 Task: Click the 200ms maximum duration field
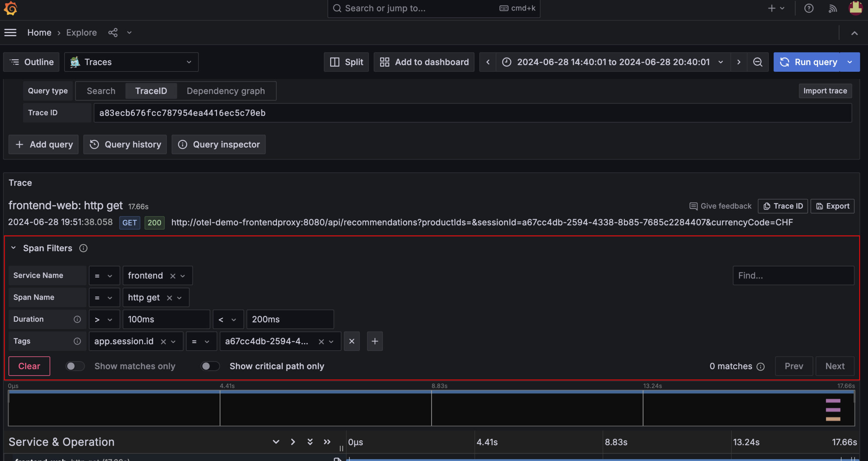pyautogui.click(x=290, y=319)
